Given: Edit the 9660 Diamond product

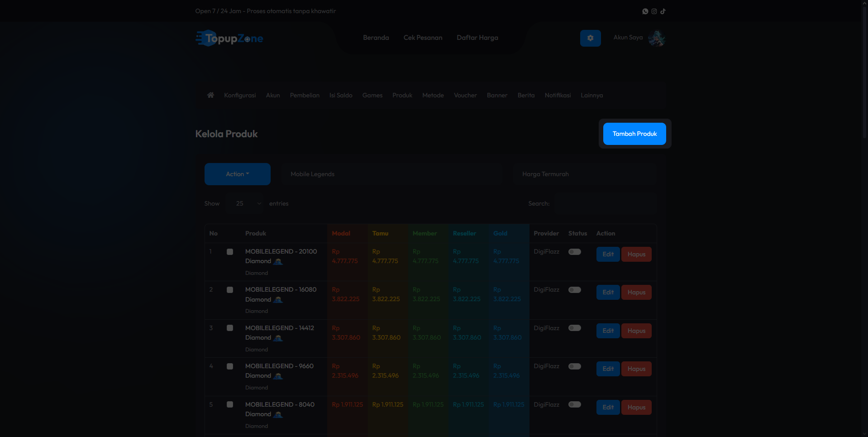Looking at the screenshot, I should pyautogui.click(x=608, y=369).
